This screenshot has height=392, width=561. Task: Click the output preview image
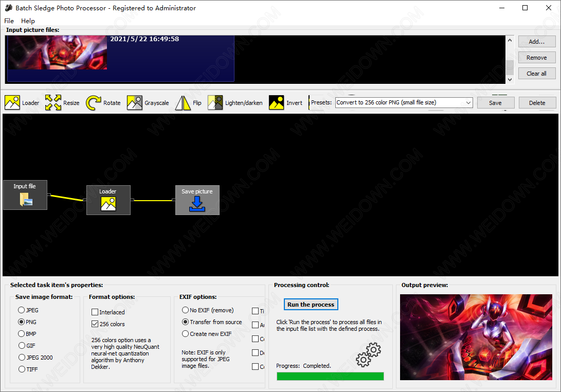click(x=476, y=337)
